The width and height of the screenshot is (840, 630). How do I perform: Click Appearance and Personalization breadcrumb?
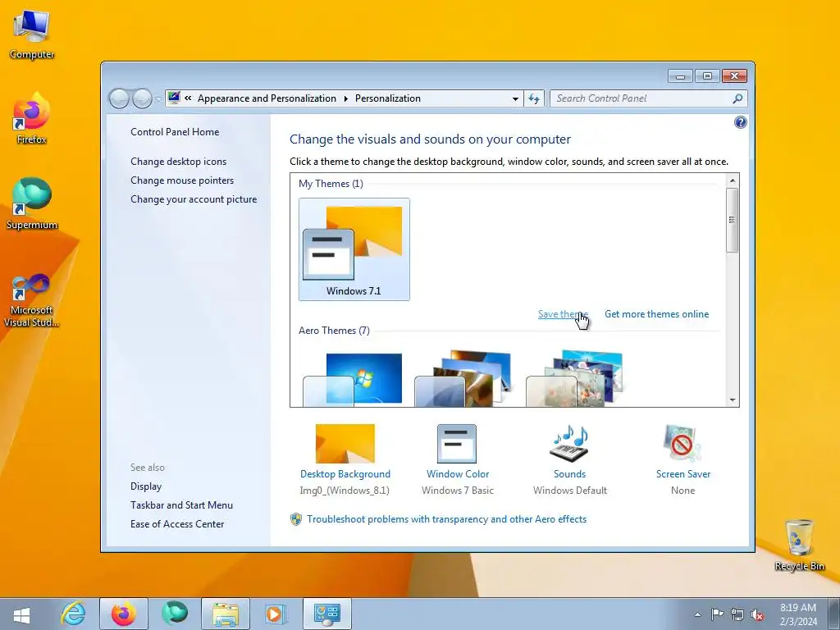click(x=267, y=98)
